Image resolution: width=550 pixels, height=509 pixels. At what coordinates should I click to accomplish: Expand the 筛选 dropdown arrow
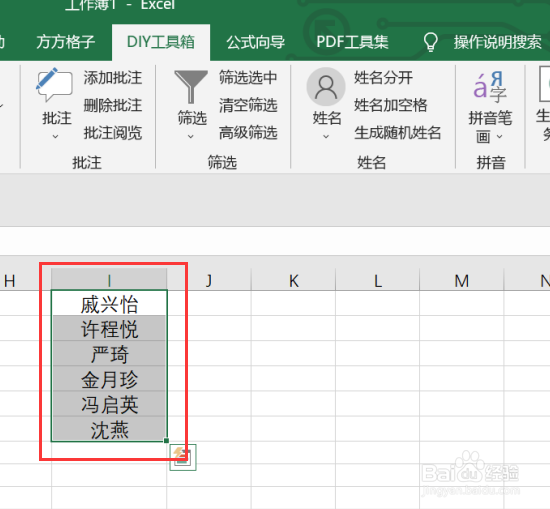(191, 136)
